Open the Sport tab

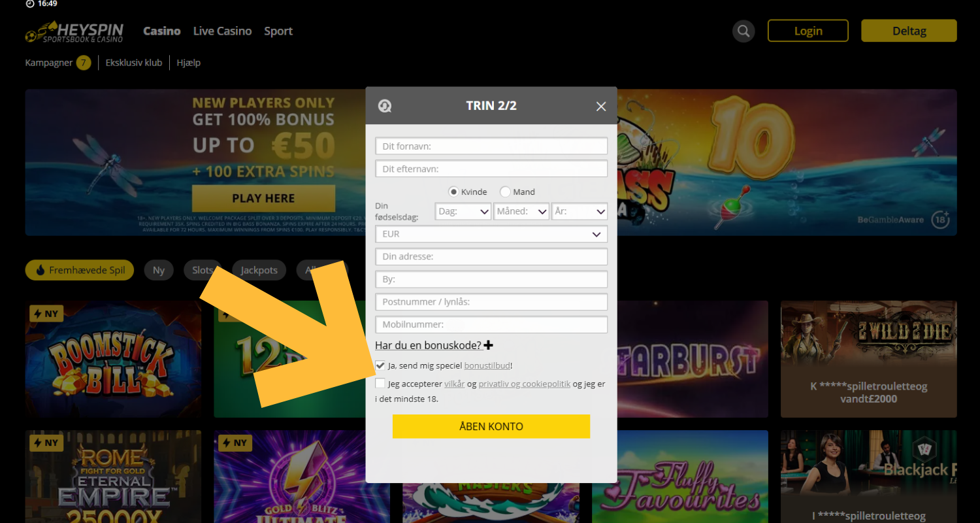278,31
